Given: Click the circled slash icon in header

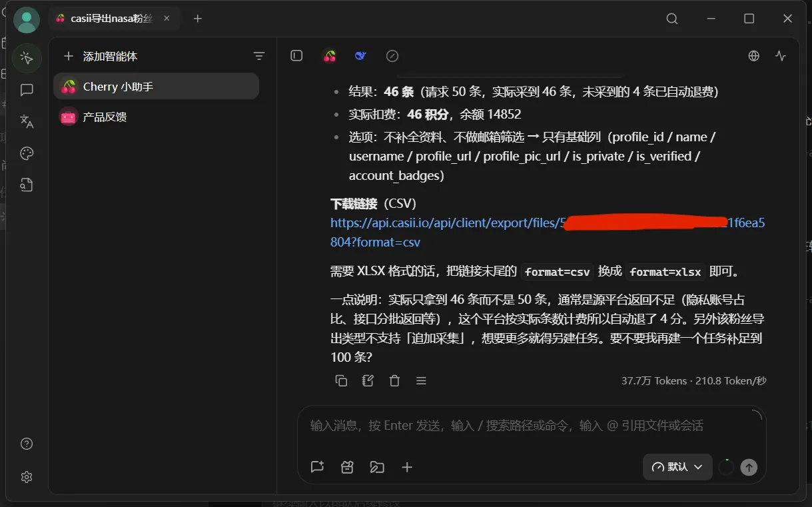Looking at the screenshot, I should 392,56.
